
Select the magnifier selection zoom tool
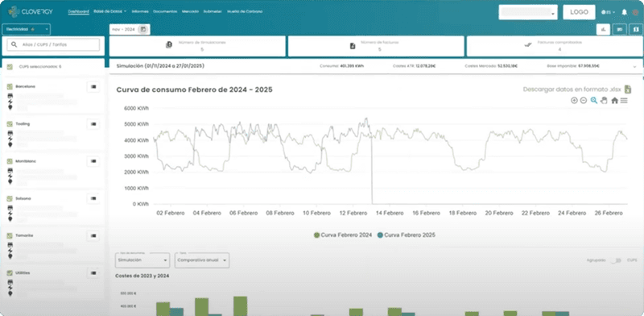tap(593, 101)
